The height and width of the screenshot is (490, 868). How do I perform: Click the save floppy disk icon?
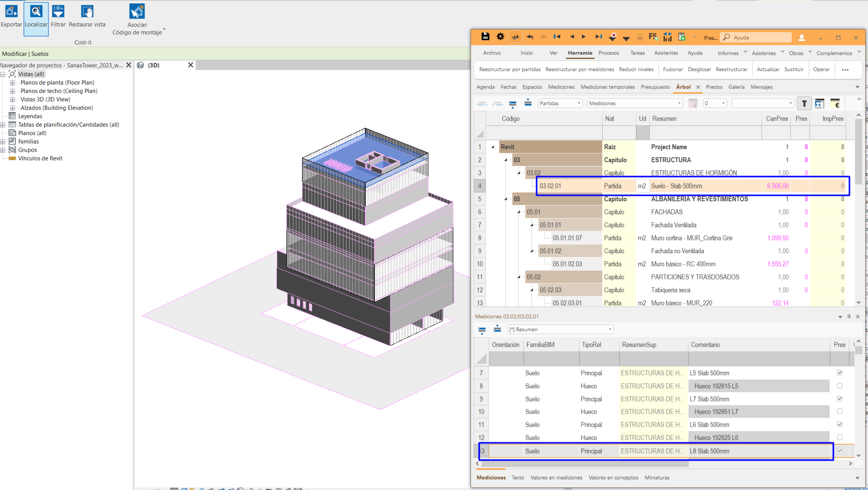[x=485, y=37]
